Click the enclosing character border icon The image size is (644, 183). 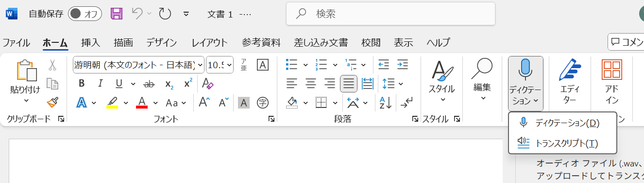click(x=262, y=65)
